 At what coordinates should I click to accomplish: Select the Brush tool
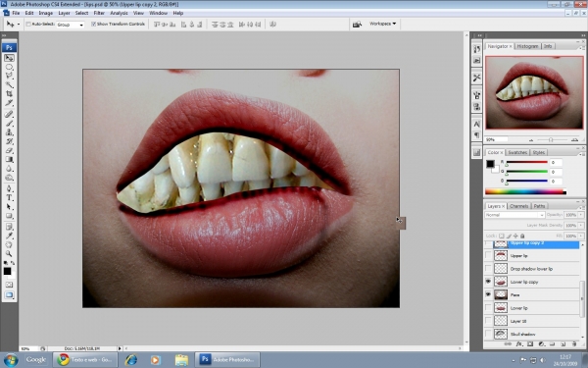pos(9,124)
